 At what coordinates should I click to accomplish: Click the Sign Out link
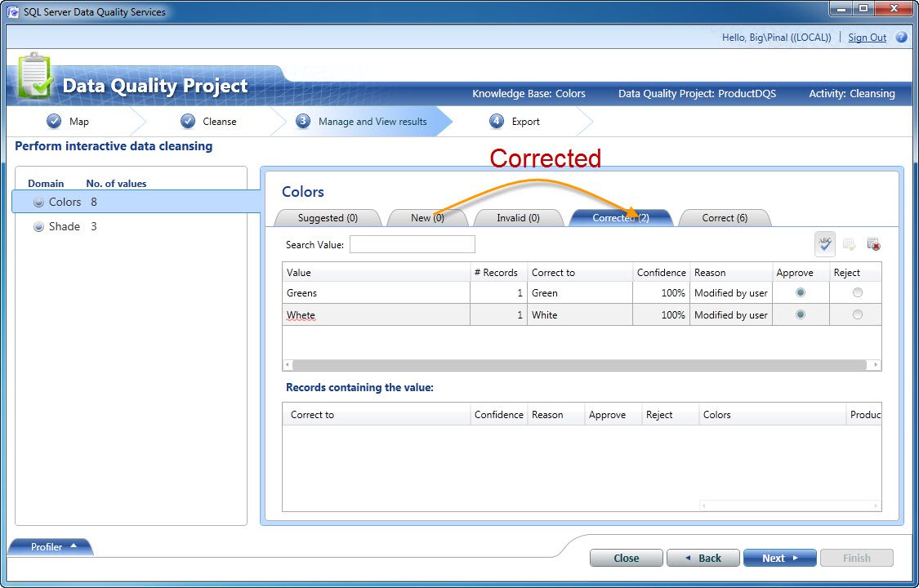click(x=867, y=38)
